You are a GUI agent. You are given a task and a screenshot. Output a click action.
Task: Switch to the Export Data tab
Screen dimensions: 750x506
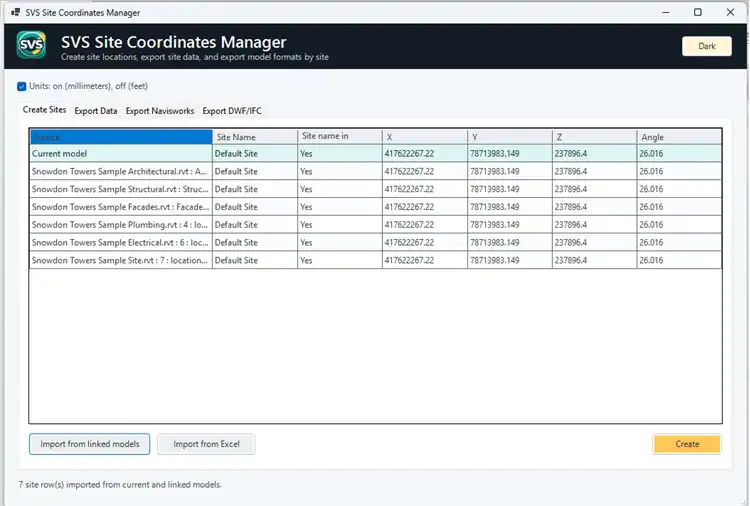pos(96,110)
